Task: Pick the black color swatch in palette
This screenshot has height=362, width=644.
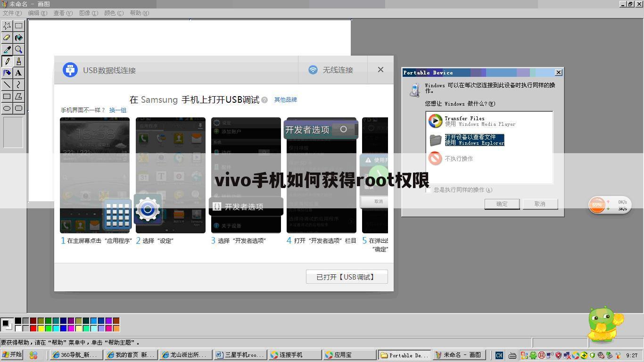Action: (18, 321)
